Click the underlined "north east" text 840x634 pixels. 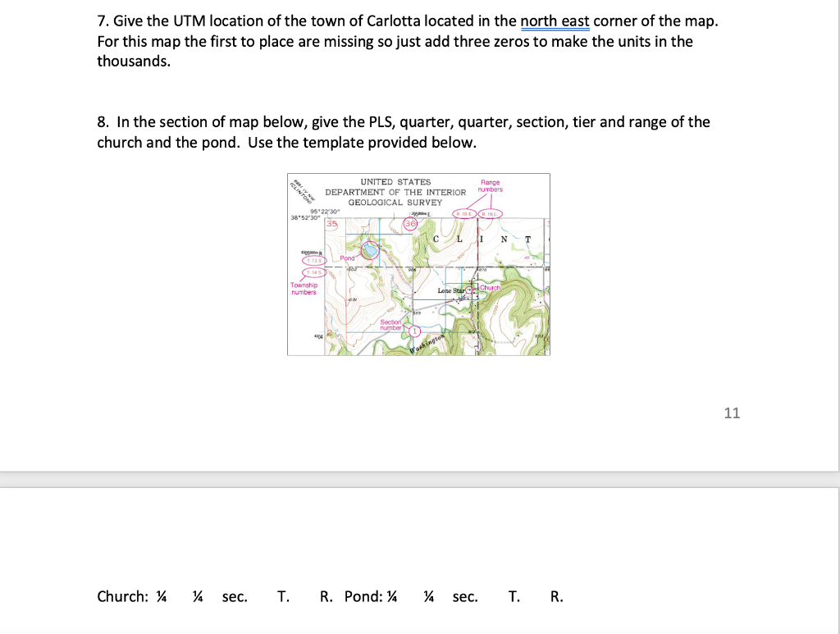click(556, 21)
